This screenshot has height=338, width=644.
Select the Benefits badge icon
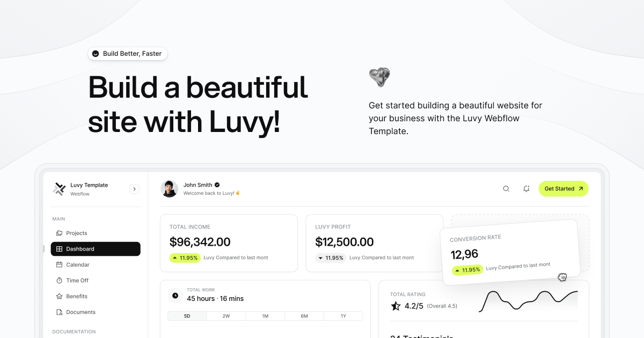click(60, 296)
